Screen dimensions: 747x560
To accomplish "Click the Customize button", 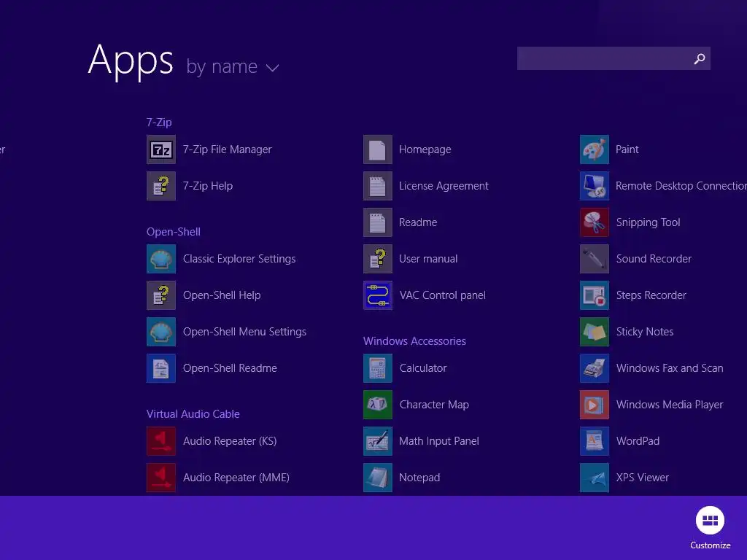I will [710, 528].
